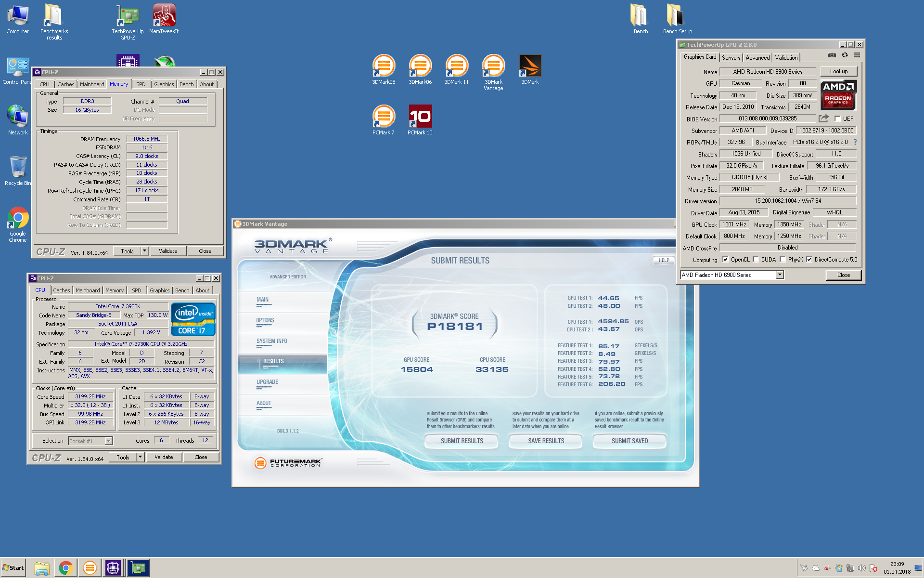Open the Benchmarks results folder

coord(54,22)
